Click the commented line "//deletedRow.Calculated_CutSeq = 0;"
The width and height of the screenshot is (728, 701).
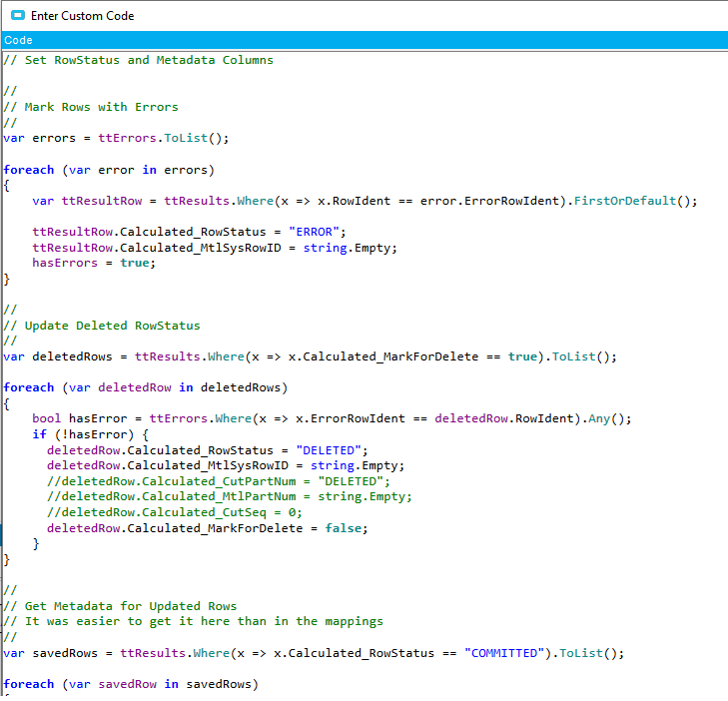[175, 512]
